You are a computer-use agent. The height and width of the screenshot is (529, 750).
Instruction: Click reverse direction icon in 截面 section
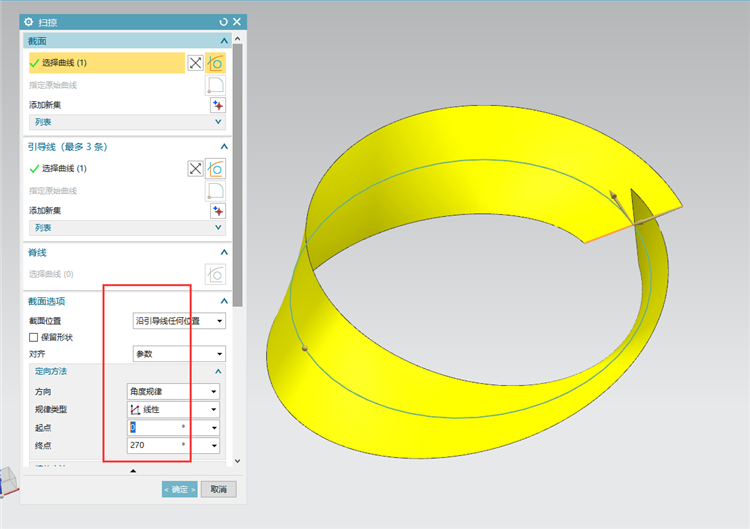tap(195, 63)
